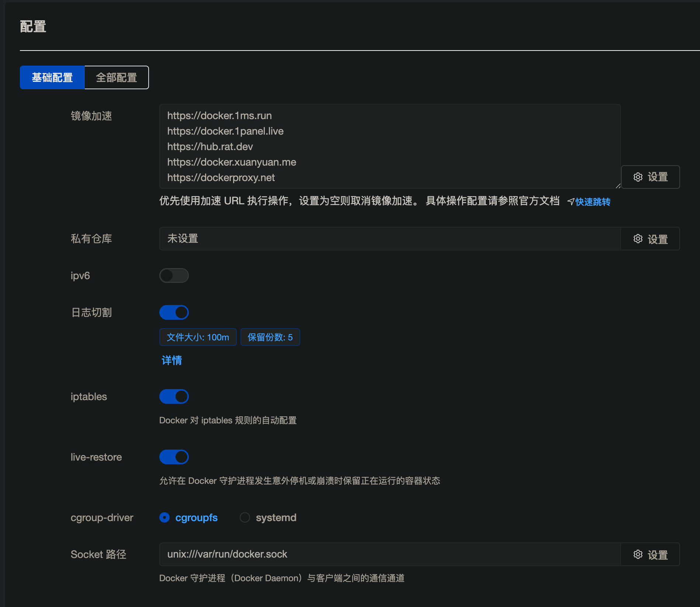The width and height of the screenshot is (700, 607).
Task: Click the 文件大小: 100m tag
Action: pyautogui.click(x=198, y=337)
